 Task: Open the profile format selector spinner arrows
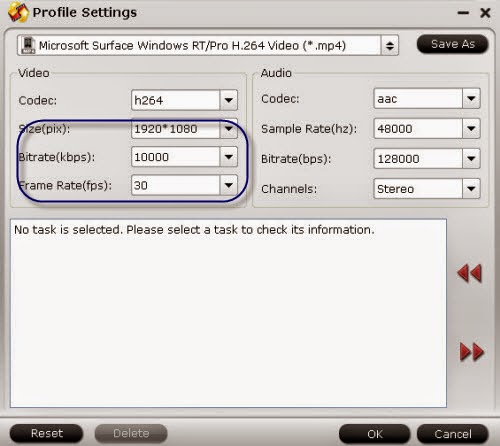[389, 45]
